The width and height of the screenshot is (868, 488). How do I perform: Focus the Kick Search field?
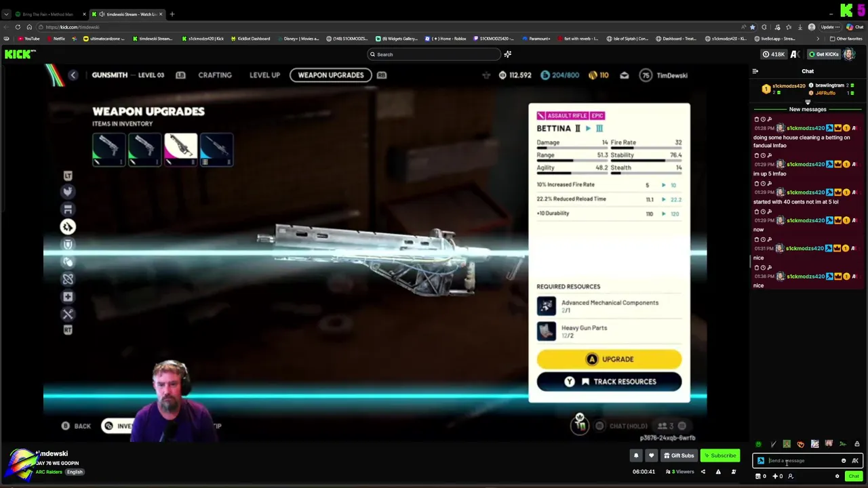point(434,54)
